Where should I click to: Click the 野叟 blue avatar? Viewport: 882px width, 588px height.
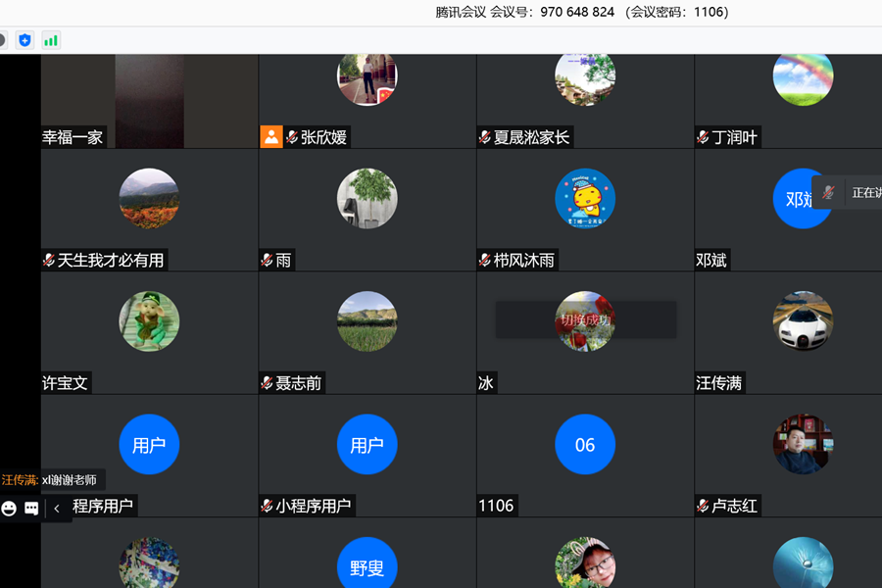tap(367, 565)
